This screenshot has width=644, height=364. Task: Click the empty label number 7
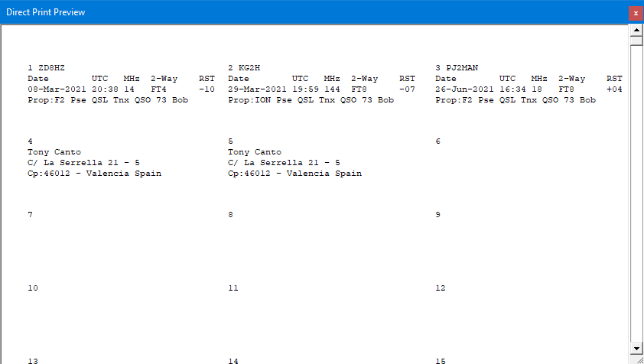(x=31, y=215)
